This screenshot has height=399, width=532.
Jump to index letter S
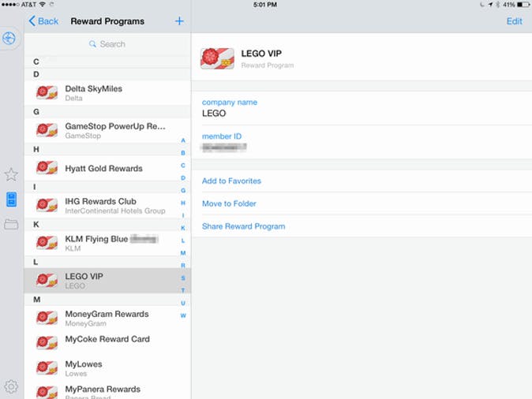(183, 278)
